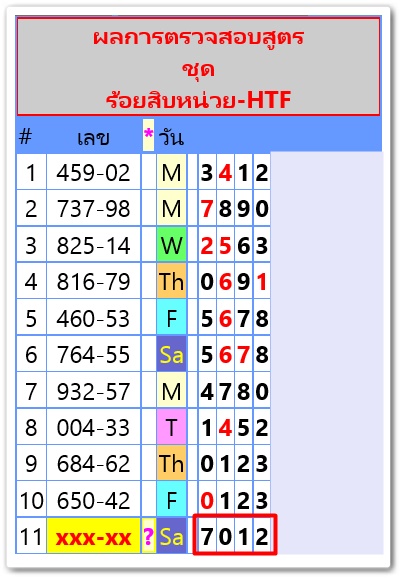Click row index '10'
The height and width of the screenshot is (580, 403).
pyautogui.click(x=31, y=500)
